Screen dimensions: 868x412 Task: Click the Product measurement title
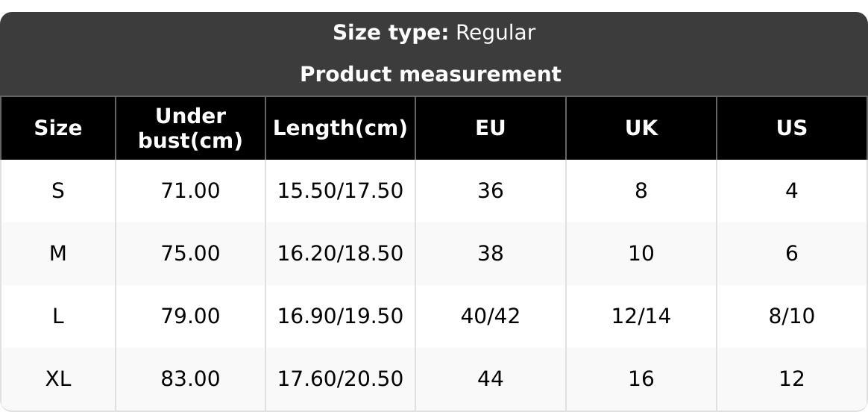[x=430, y=75]
